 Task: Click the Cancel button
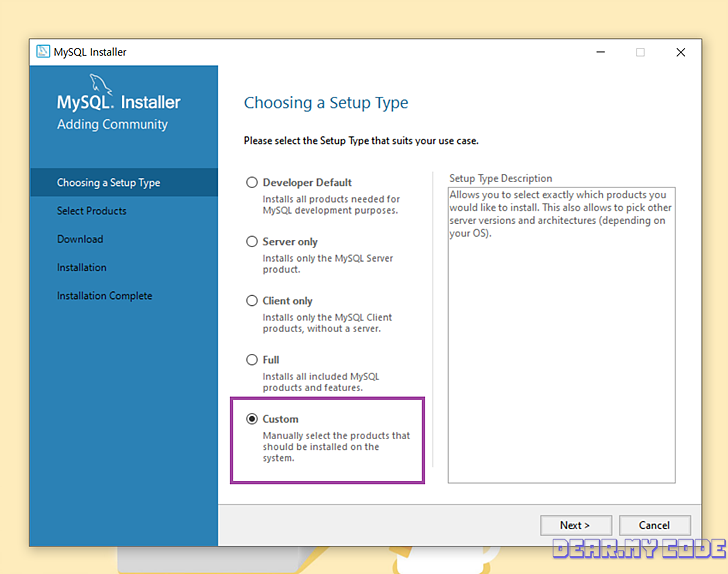click(x=655, y=525)
